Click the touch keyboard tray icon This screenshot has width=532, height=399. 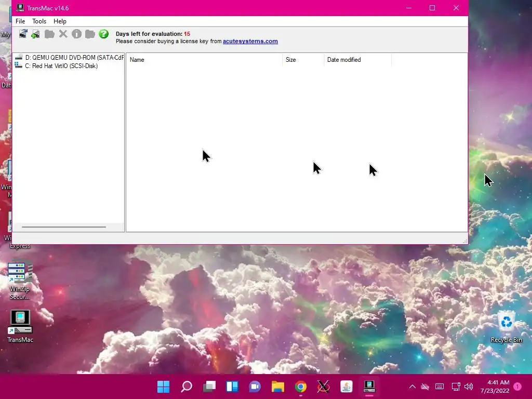[x=440, y=387]
